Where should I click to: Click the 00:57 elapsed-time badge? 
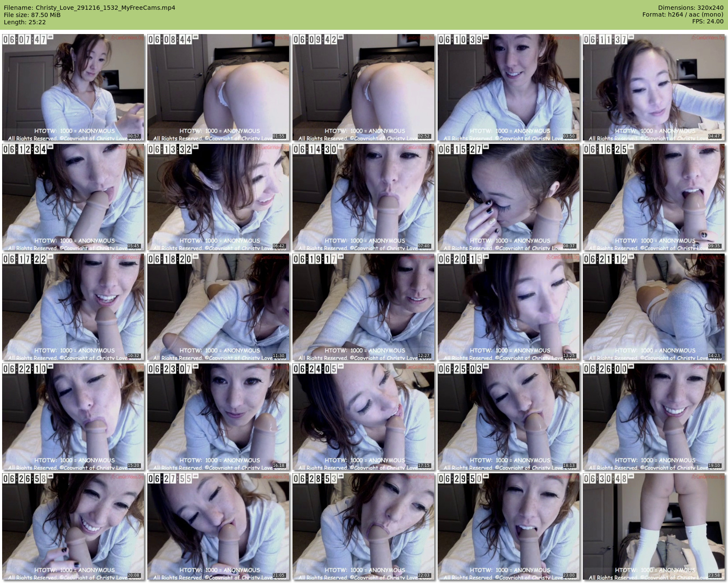(134, 136)
